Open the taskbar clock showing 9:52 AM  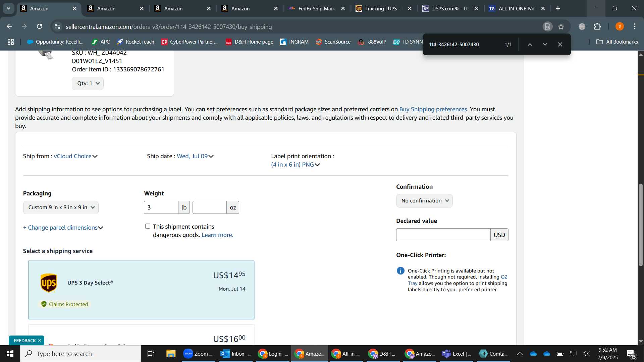tap(607, 354)
